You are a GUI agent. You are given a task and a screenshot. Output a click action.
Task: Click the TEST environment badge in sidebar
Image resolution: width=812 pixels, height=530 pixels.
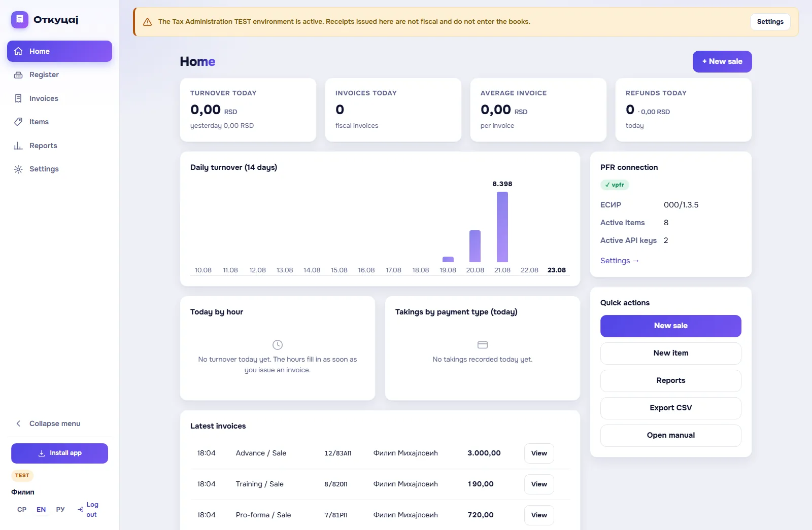22,476
